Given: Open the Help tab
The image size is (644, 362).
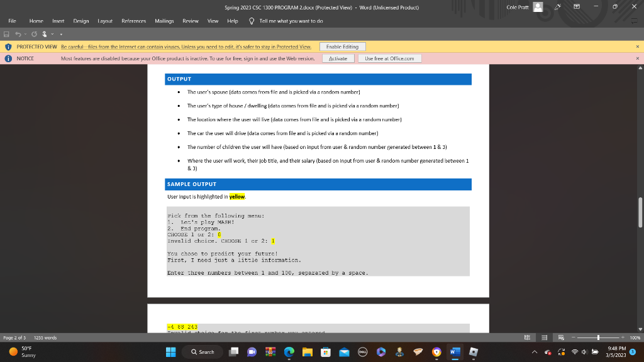Looking at the screenshot, I should coord(233,21).
